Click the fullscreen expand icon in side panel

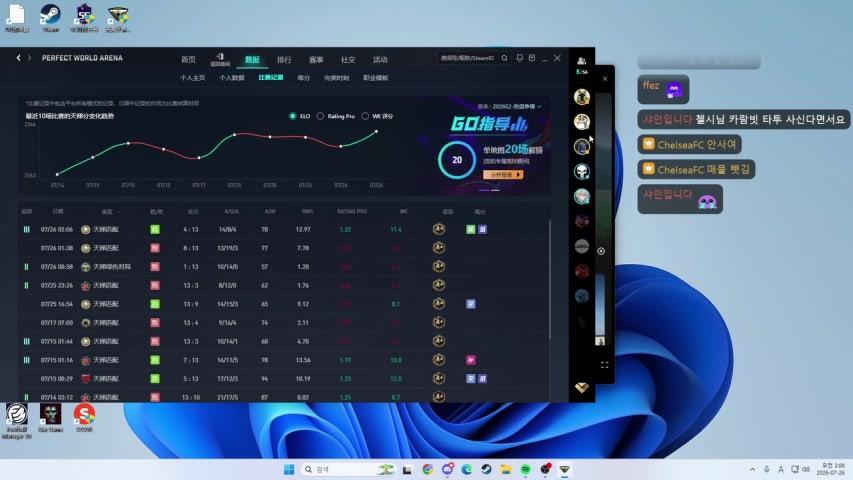(x=604, y=365)
